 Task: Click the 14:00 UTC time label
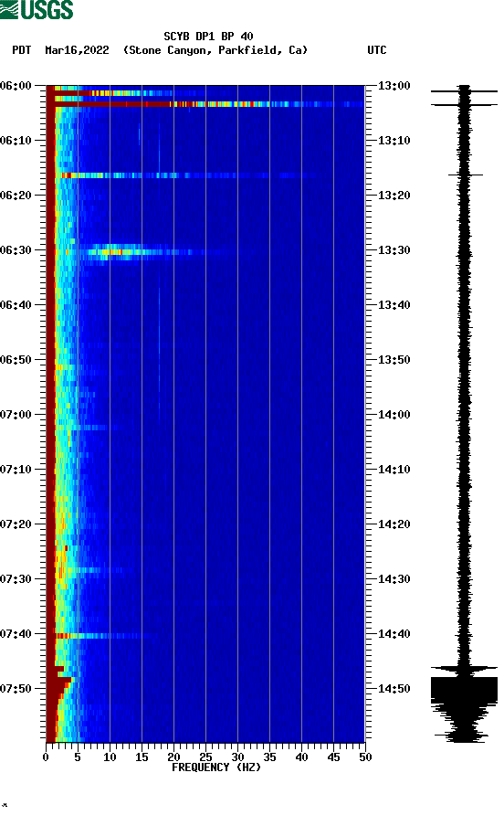point(394,415)
